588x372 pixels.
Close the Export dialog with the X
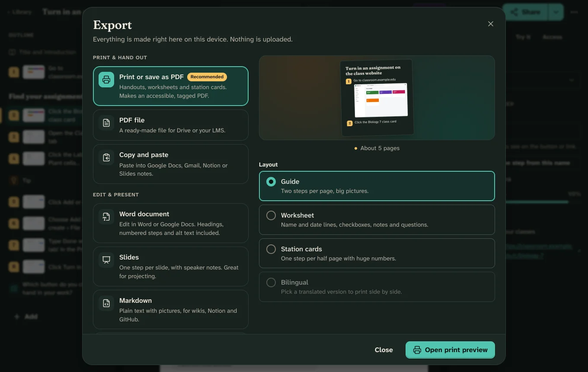[x=491, y=24]
